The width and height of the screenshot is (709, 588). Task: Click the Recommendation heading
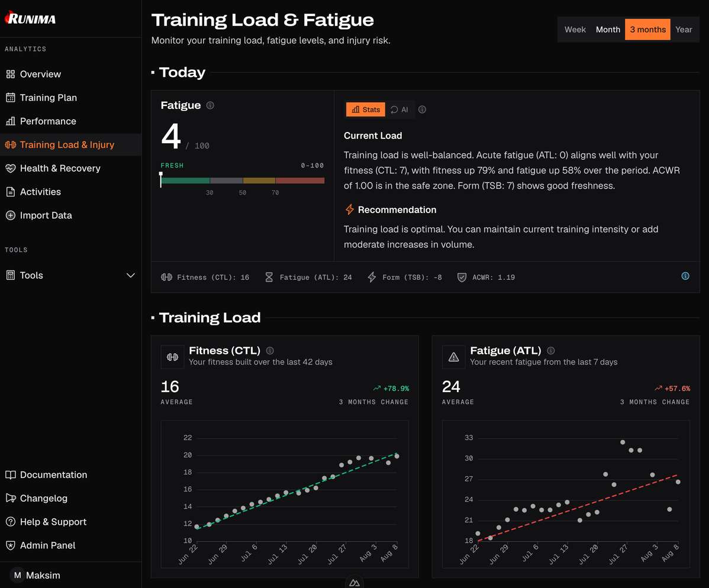[x=397, y=210]
